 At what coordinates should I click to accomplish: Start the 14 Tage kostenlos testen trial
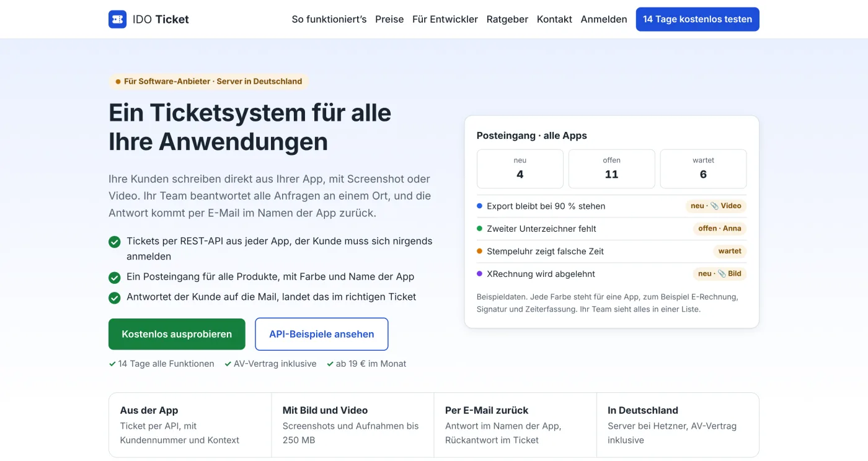coord(697,19)
